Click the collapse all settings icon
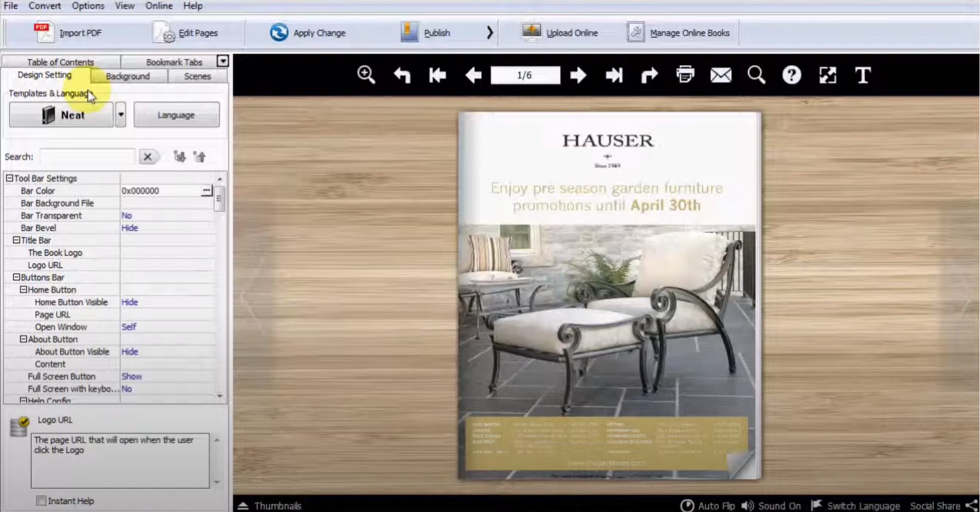 pyautogui.click(x=200, y=157)
